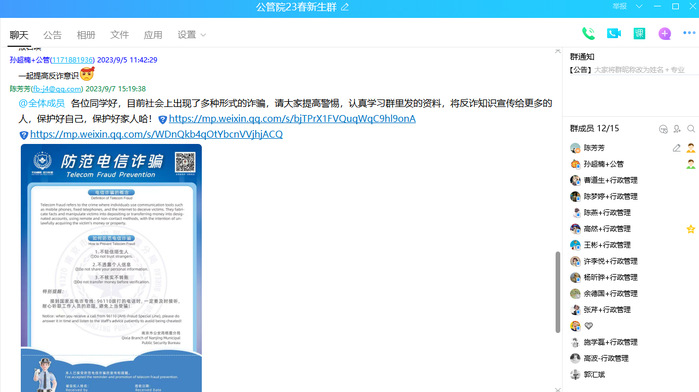Image resolution: width=699 pixels, height=392 pixels.
Task: Click the QQ number link 1171881936
Action: tap(72, 60)
